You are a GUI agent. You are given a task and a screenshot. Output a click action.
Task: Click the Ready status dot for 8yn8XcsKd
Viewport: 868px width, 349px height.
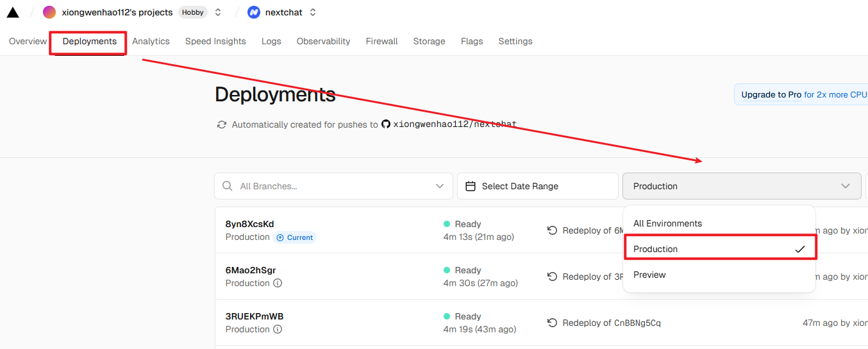(447, 224)
